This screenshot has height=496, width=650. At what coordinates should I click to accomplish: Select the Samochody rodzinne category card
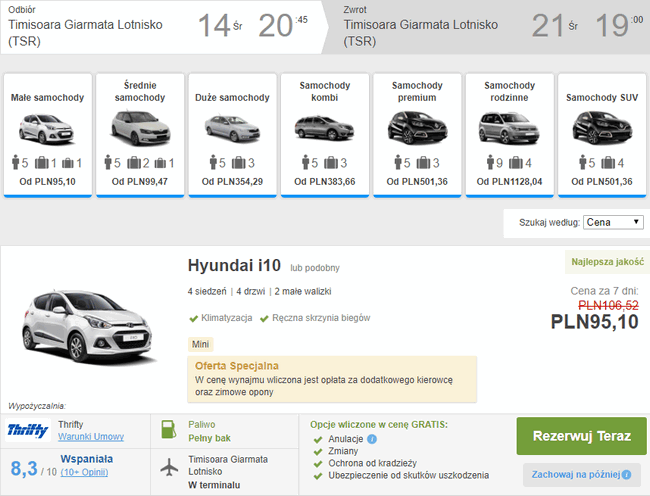click(x=510, y=135)
